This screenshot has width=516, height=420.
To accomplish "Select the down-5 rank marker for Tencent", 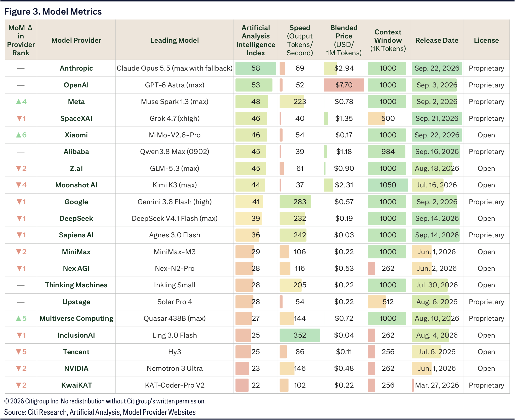I will coord(21,352).
